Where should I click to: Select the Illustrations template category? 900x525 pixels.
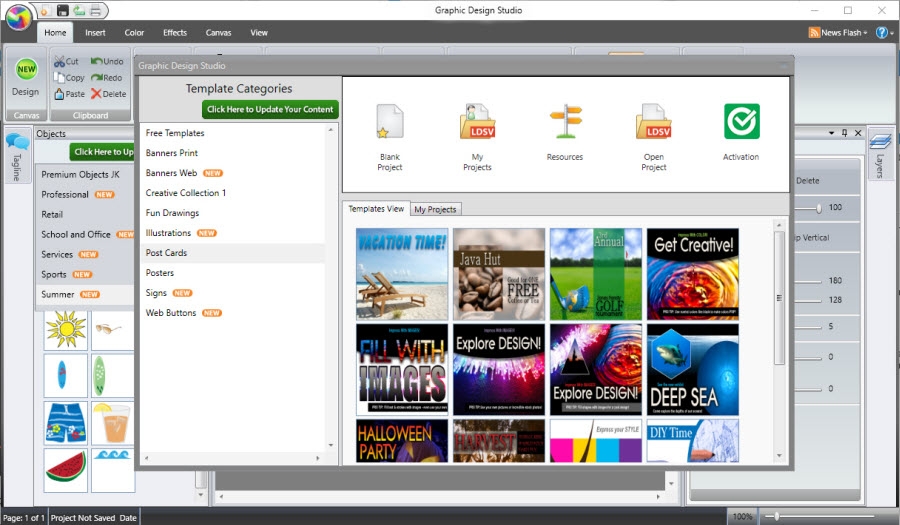[x=168, y=233]
